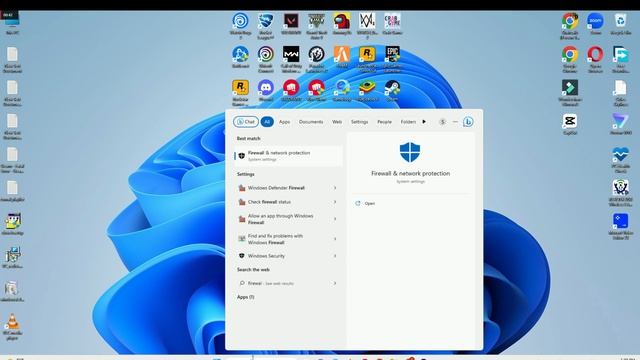Open the Epic Games Launcher shortcut
The width and height of the screenshot is (640, 360).
[x=392, y=54]
